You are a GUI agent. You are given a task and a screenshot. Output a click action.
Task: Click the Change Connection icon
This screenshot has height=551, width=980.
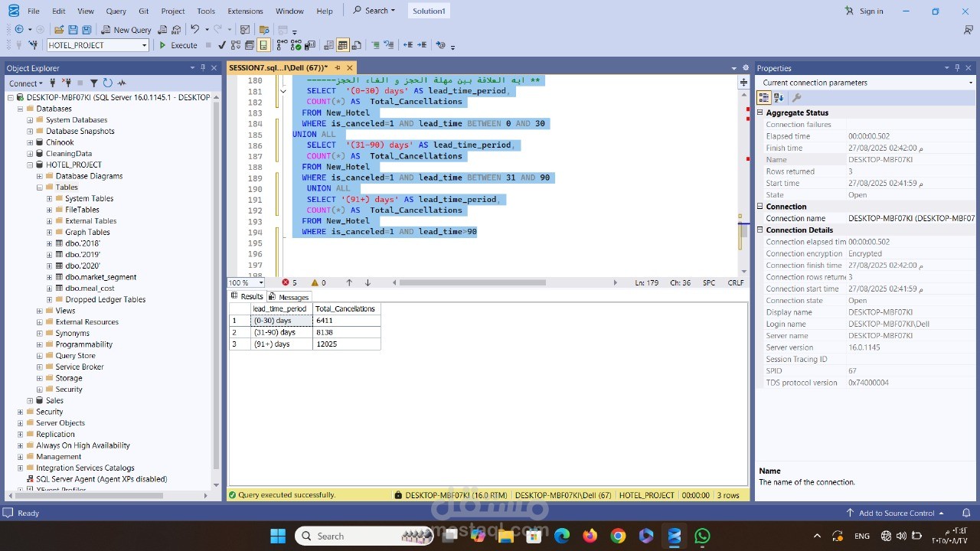click(33, 45)
